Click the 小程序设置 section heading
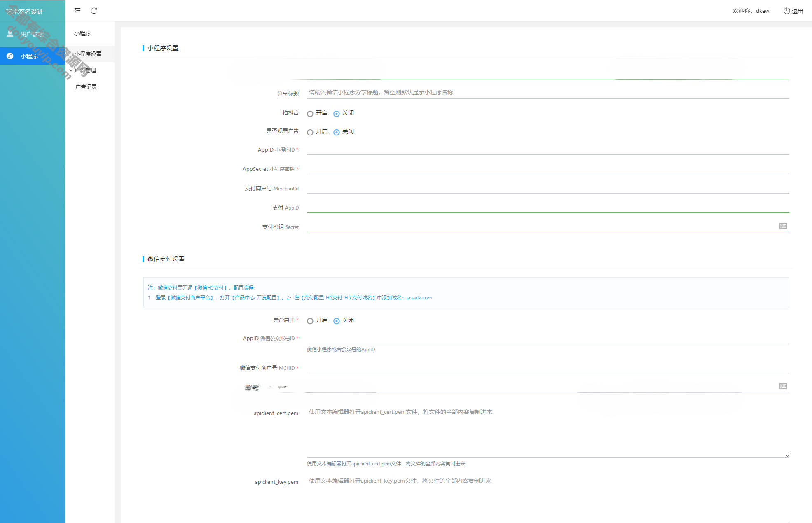The width and height of the screenshot is (812, 523). (x=163, y=48)
